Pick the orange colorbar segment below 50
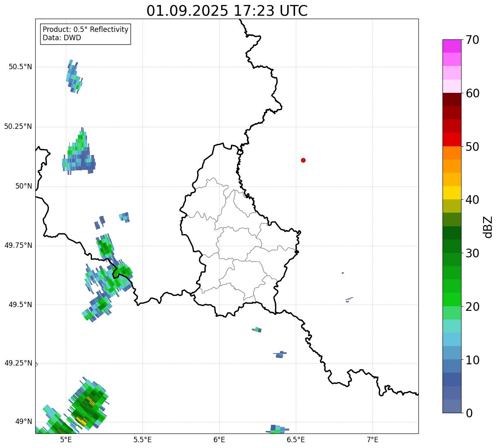 tap(452, 153)
